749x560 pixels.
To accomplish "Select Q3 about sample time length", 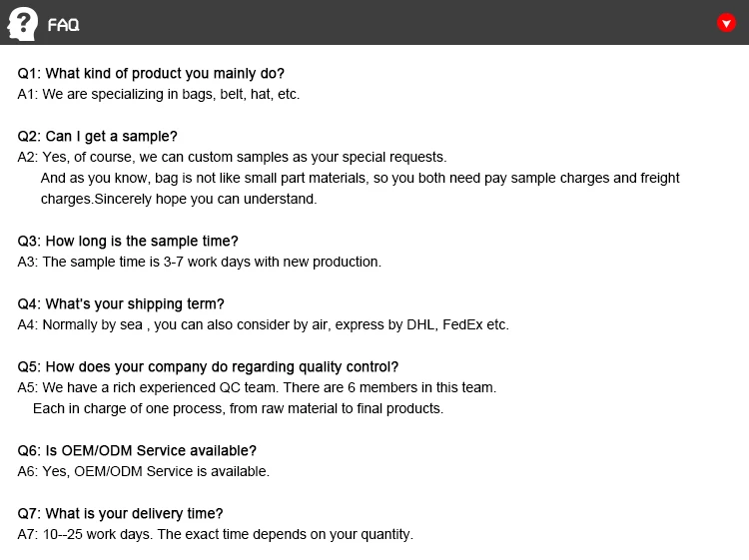I will [128, 241].
